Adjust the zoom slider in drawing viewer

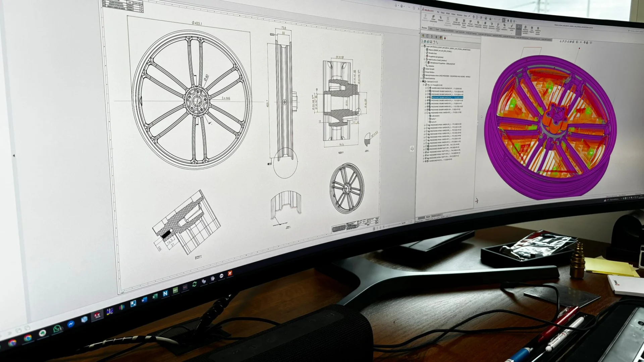coord(392,225)
